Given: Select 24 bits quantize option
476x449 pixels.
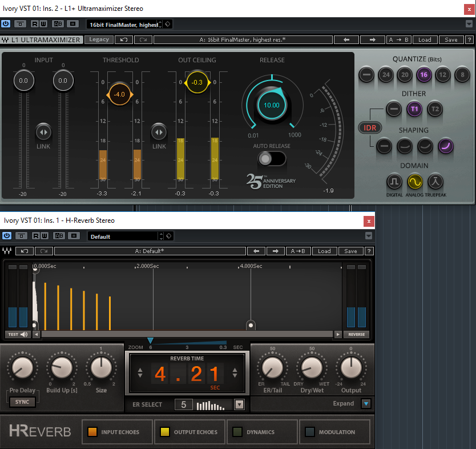Looking at the screenshot, I should coord(386,74).
